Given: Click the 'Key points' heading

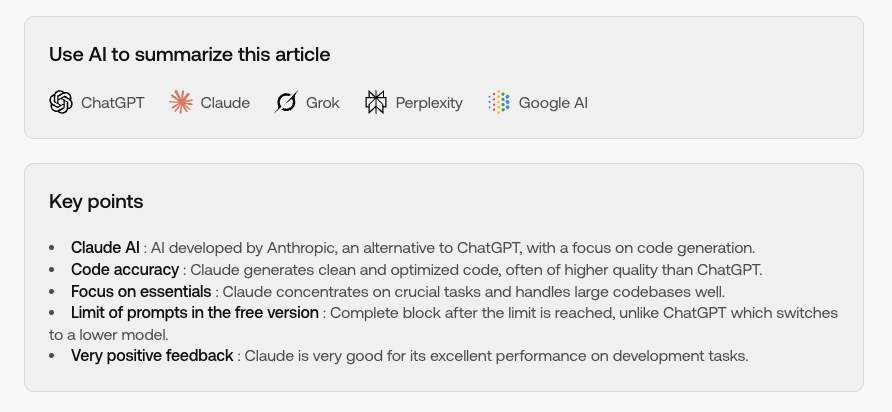Looking at the screenshot, I should [96, 201].
